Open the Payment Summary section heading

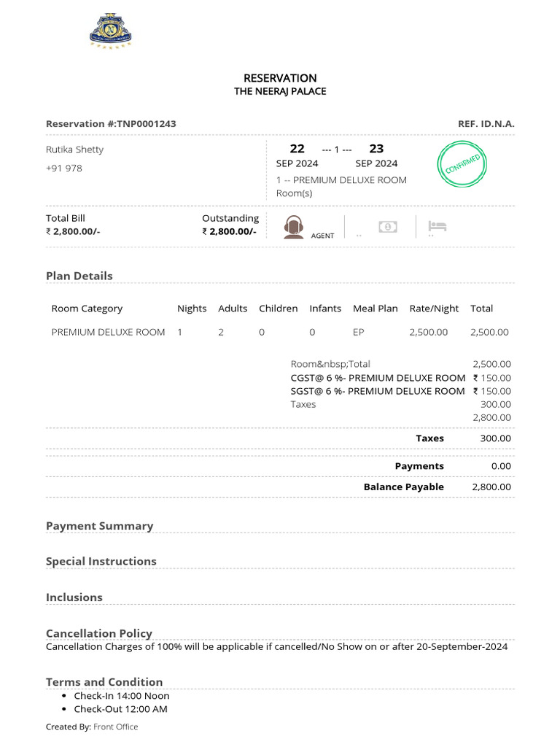pos(99,526)
